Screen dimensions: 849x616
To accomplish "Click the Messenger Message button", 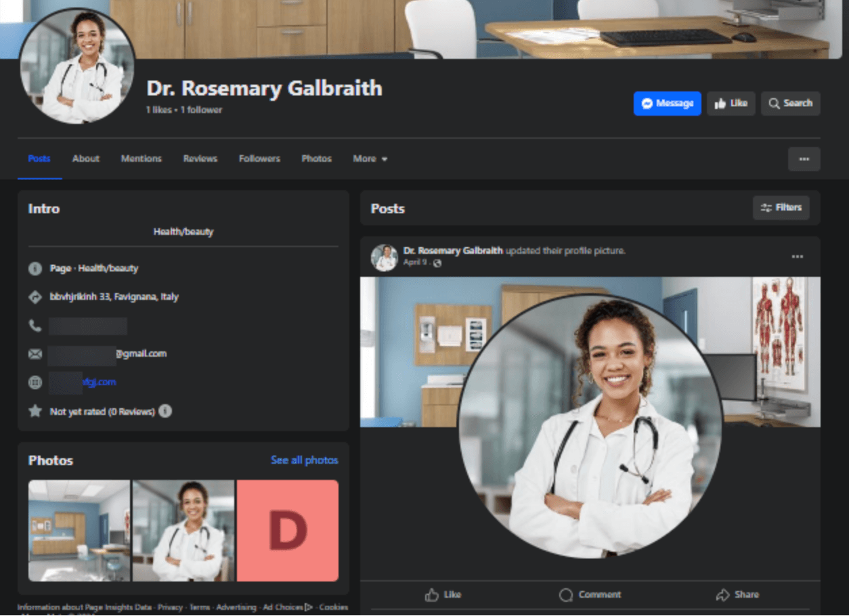I will (667, 104).
